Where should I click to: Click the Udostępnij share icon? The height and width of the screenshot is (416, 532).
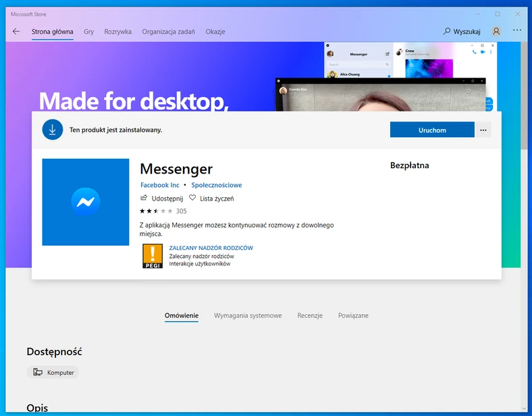click(x=144, y=199)
